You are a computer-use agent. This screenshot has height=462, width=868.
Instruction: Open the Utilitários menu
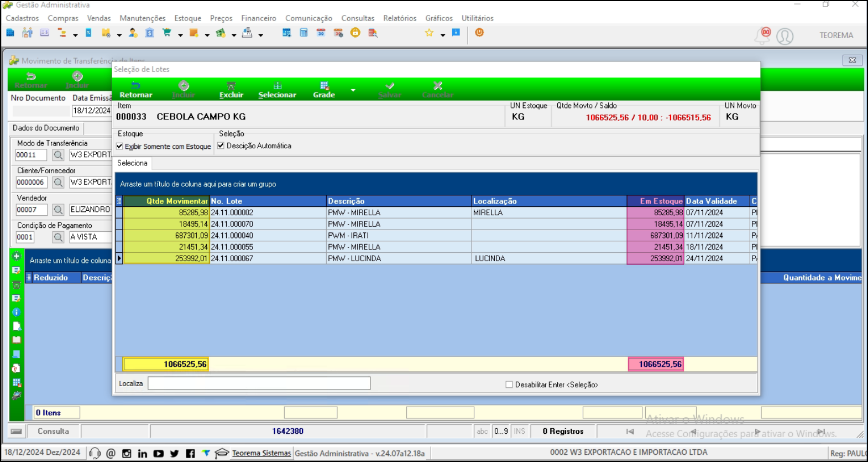478,18
